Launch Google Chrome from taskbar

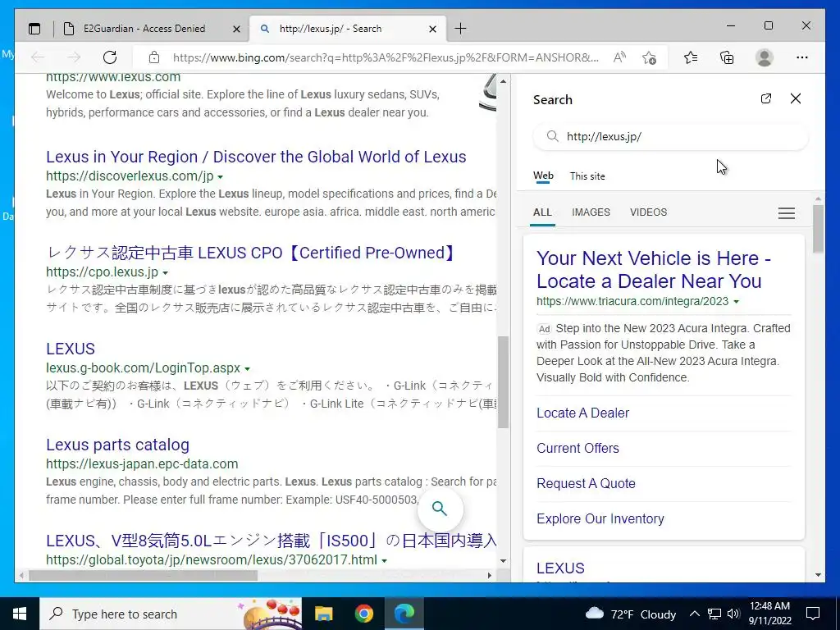click(363, 614)
